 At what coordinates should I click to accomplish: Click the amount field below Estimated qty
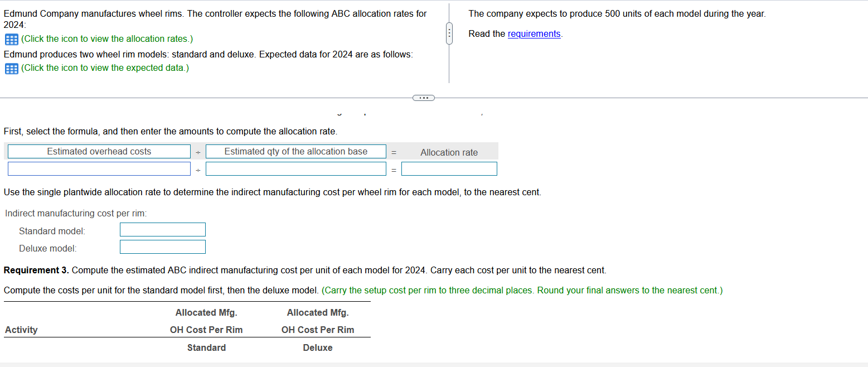[x=295, y=168]
